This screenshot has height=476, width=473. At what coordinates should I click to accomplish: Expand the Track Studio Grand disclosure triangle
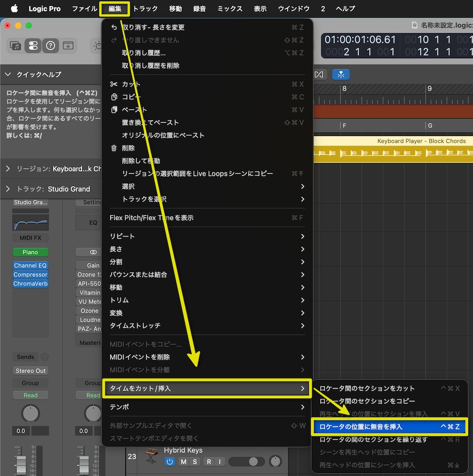[8, 189]
